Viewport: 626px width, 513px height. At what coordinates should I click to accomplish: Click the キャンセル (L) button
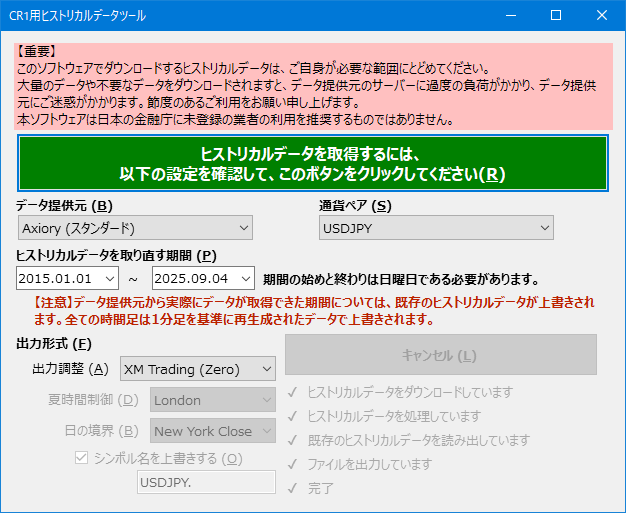click(x=441, y=355)
